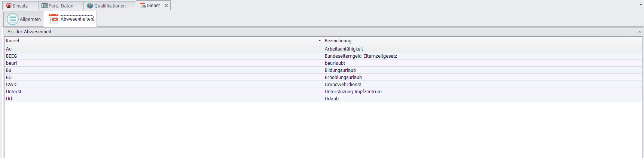Select the BEEG absence entry
This screenshot has height=158, width=644.
coord(12,56)
